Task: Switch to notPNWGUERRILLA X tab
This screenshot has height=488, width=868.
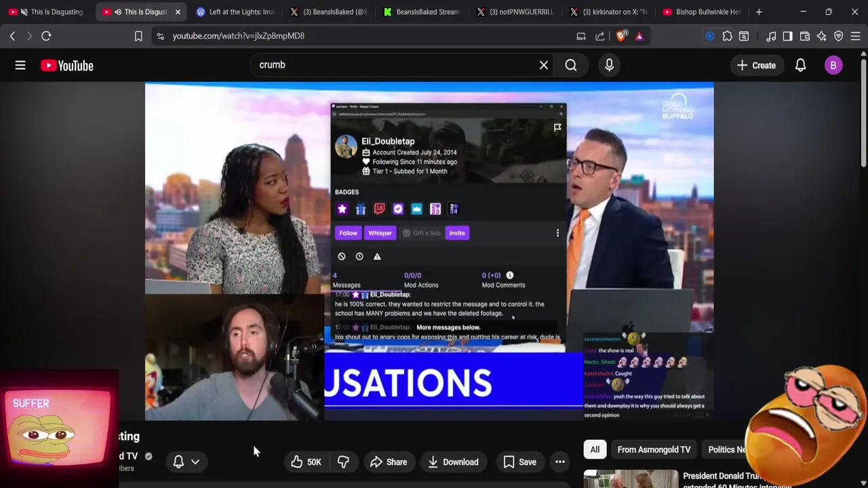Action: tap(515, 12)
